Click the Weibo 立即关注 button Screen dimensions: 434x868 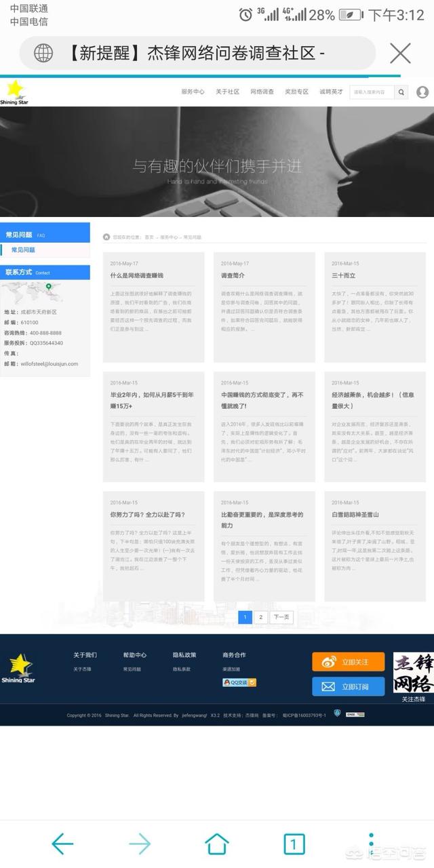tap(348, 662)
